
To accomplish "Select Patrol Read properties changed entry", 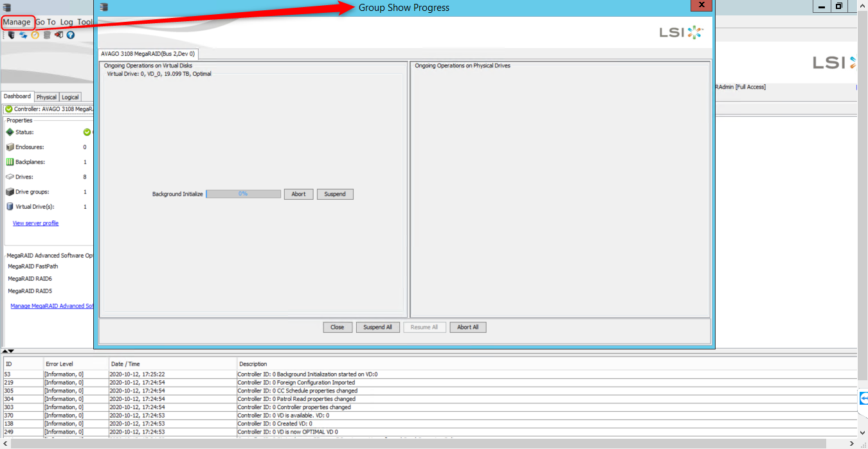I will coord(430,399).
